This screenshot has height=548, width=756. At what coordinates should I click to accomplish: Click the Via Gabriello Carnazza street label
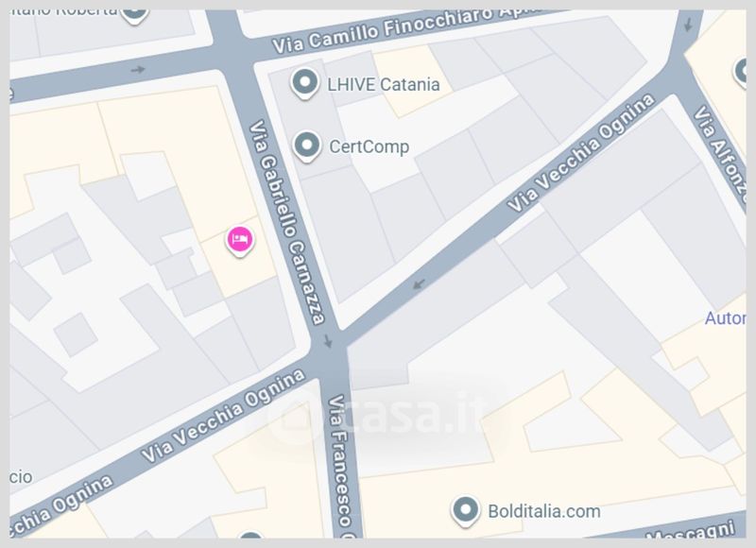[x=286, y=222]
